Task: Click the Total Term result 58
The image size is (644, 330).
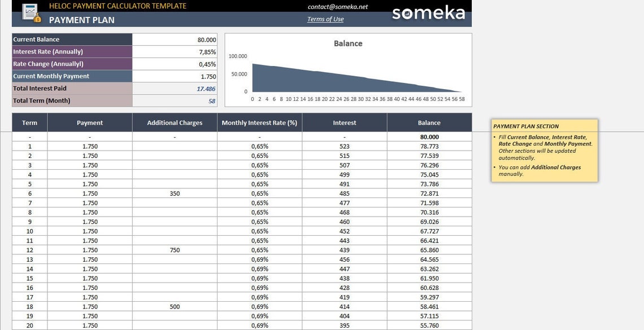Action: coord(175,101)
